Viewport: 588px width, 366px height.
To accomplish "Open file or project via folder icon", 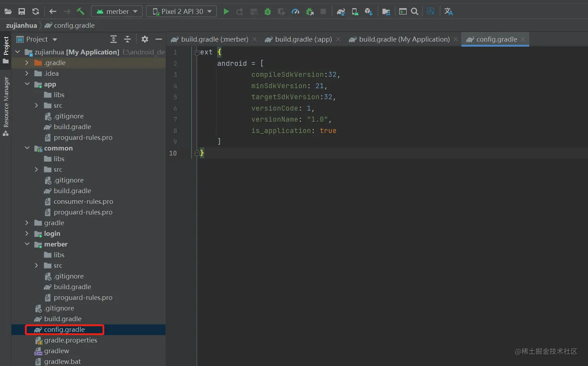I will point(8,11).
